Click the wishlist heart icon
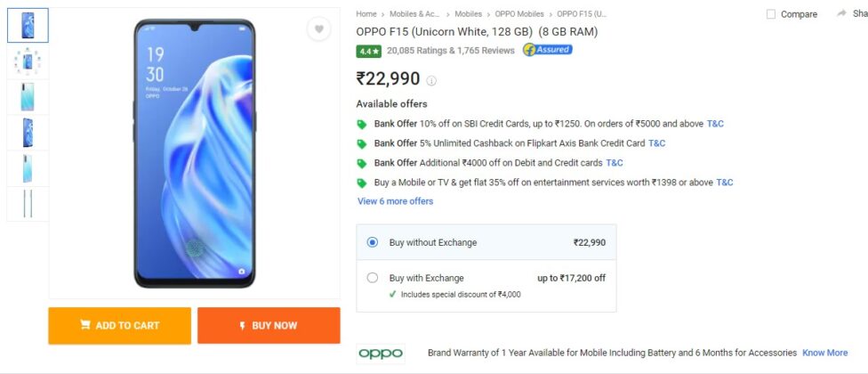 pyautogui.click(x=319, y=29)
